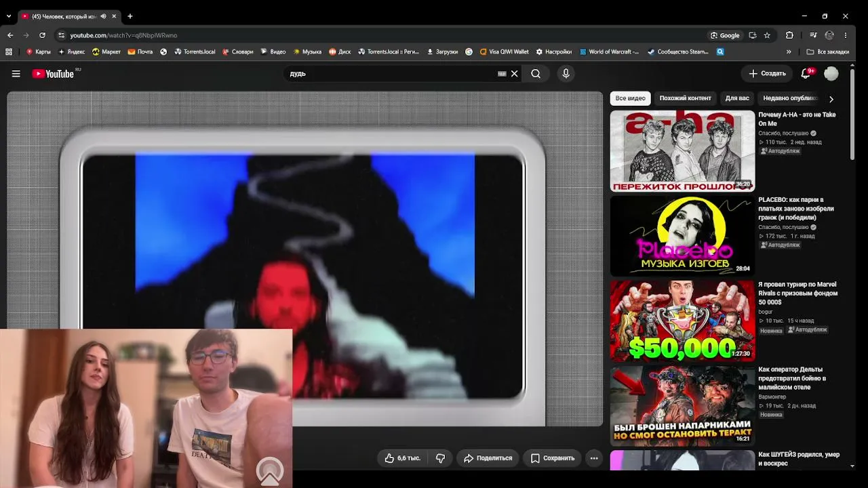Bookmark this page with the star

click(767, 35)
